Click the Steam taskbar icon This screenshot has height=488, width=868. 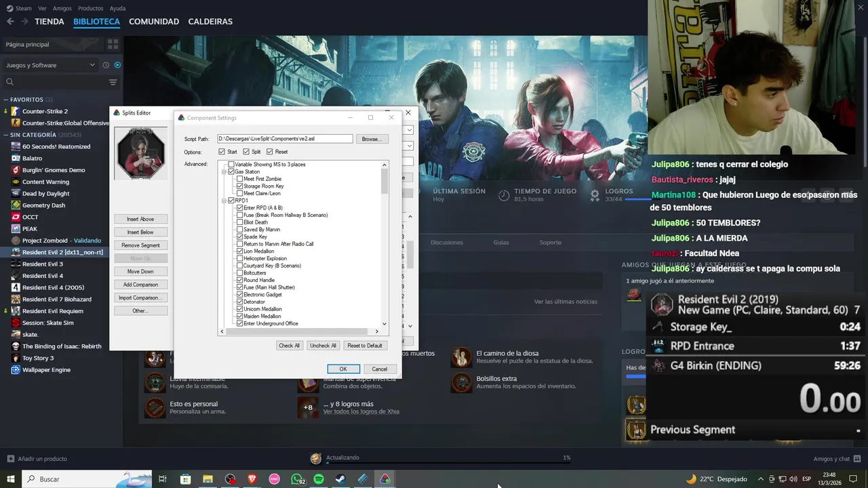(x=340, y=479)
